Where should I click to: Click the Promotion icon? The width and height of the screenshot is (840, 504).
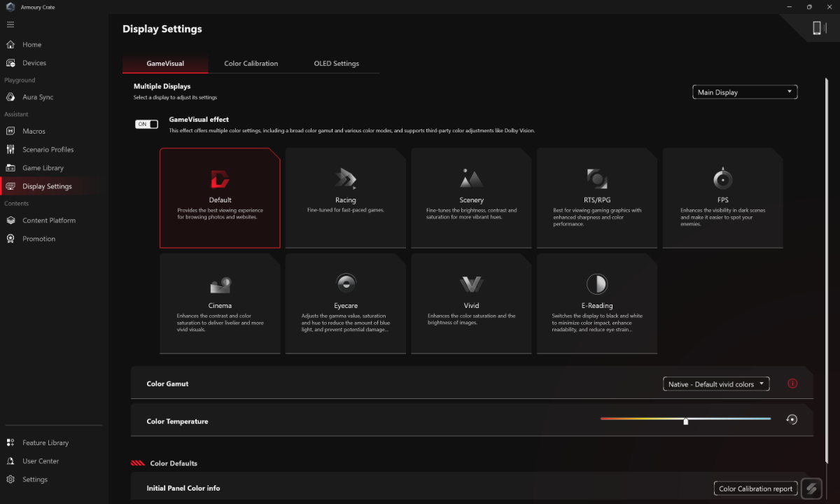tap(10, 239)
